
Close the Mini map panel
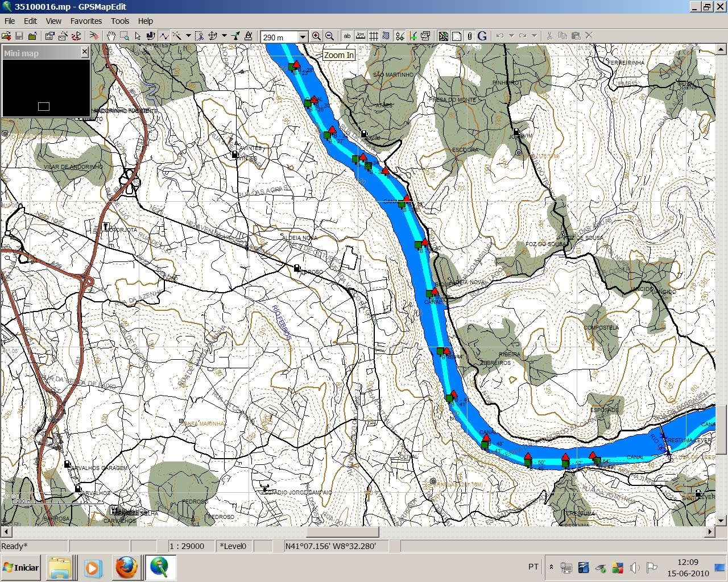[x=84, y=52]
